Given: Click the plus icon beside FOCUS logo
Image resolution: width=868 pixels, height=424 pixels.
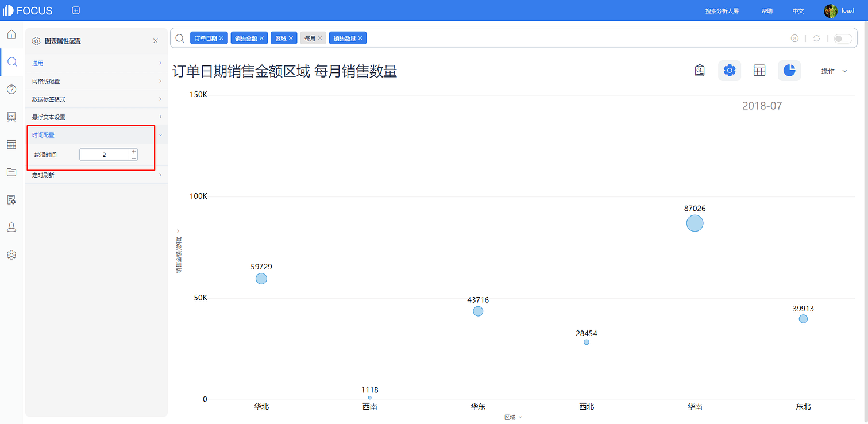Looking at the screenshot, I should point(76,10).
